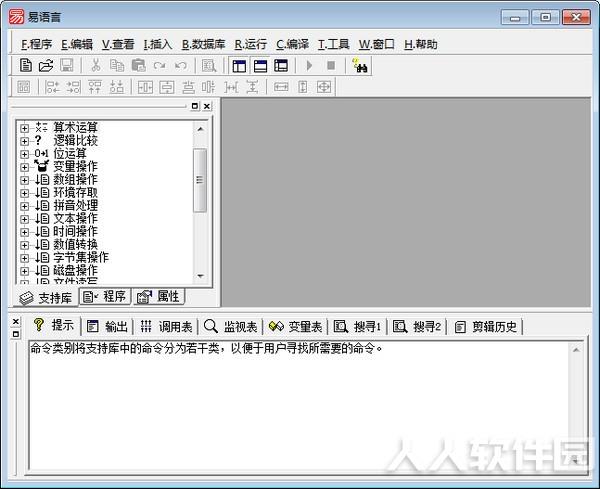Close the support library side panel
This screenshot has width=600, height=489.
207,106
